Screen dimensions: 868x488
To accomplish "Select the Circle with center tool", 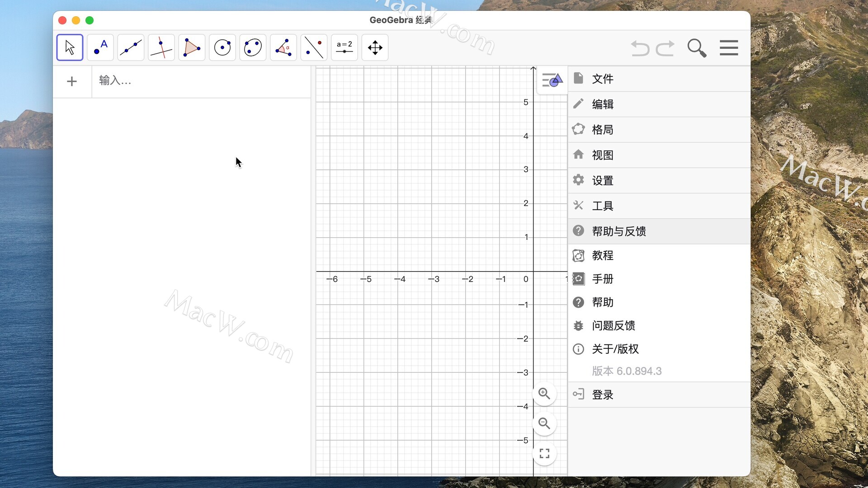I will tap(222, 47).
